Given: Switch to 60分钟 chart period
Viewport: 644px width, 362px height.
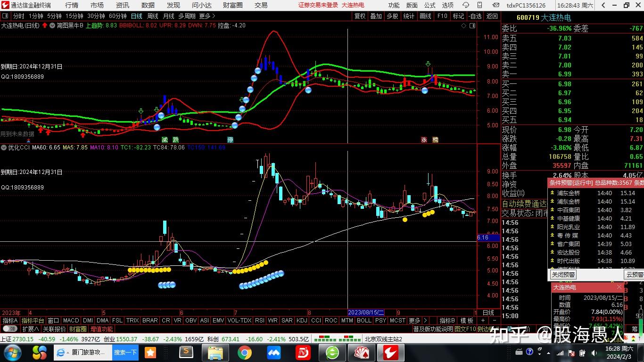Looking at the screenshot, I should pos(117,16).
